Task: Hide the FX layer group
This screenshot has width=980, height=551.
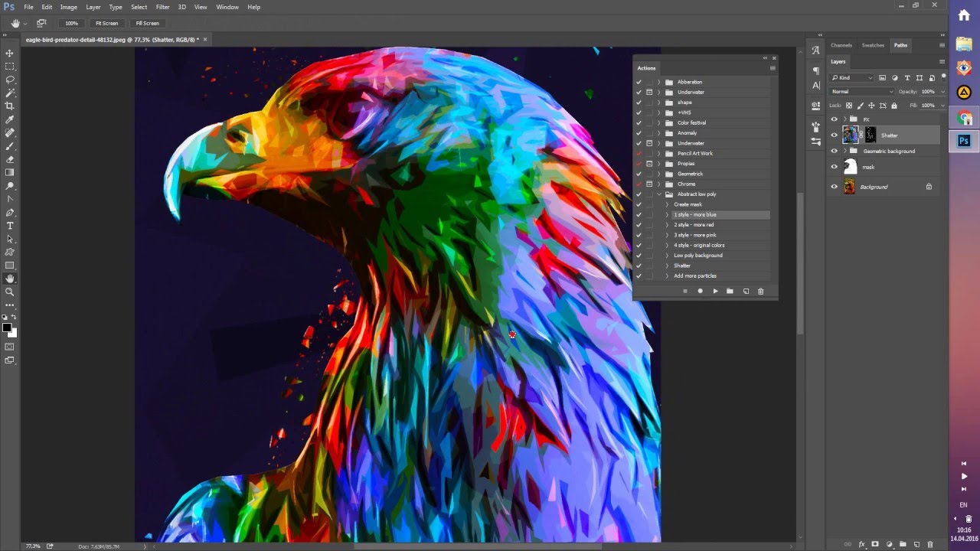Action: (x=835, y=119)
